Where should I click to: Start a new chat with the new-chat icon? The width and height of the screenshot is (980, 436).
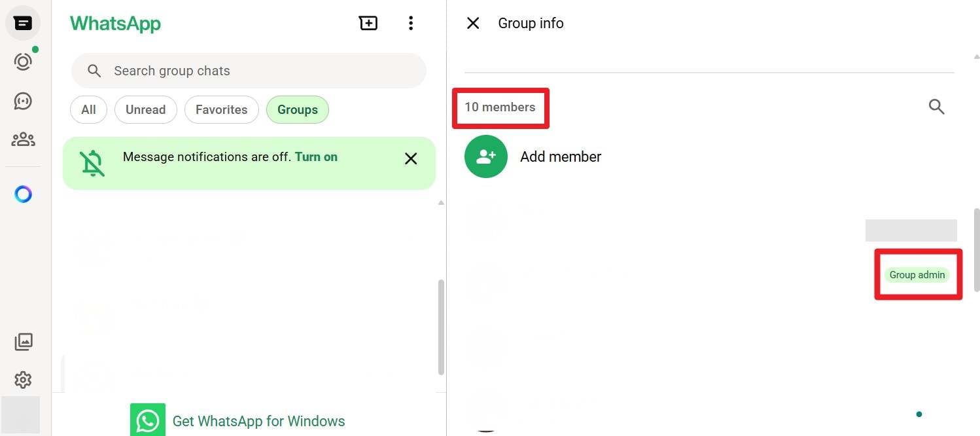(x=368, y=23)
